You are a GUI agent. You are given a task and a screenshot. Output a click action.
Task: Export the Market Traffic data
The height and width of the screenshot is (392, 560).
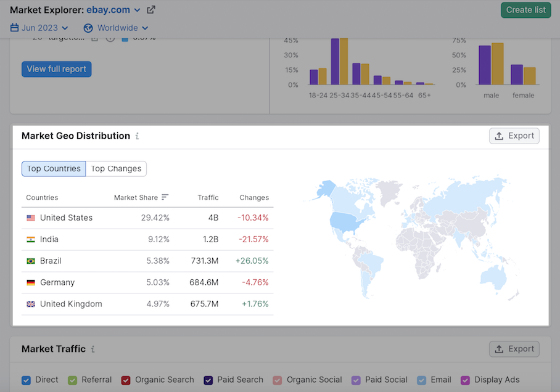click(514, 349)
